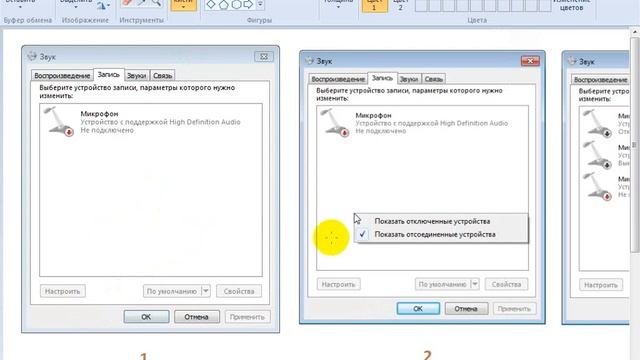Close the middle Звук dialog

(x=530, y=61)
